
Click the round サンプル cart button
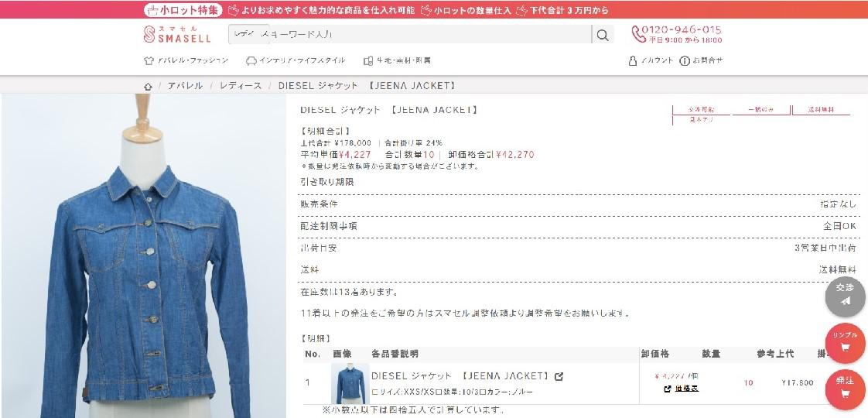(845, 343)
